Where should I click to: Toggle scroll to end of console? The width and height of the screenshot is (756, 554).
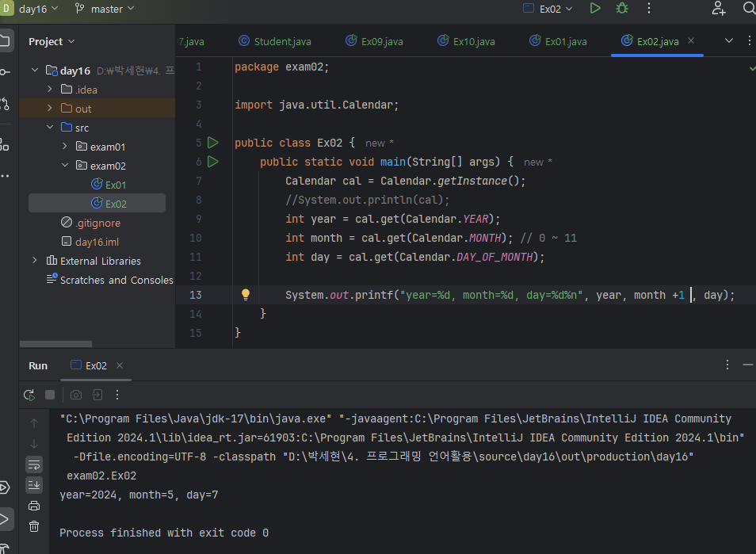[34, 485]
